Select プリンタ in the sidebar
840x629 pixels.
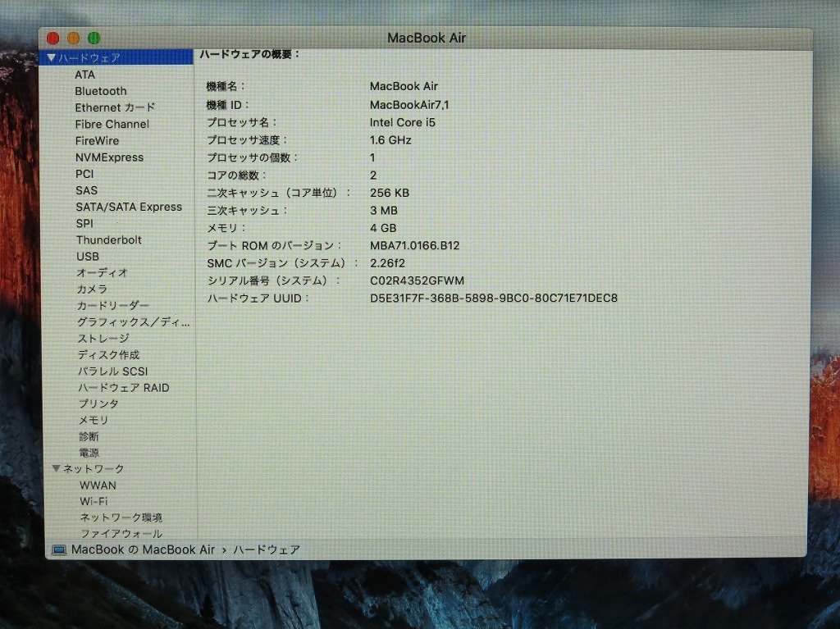(98, 404)
